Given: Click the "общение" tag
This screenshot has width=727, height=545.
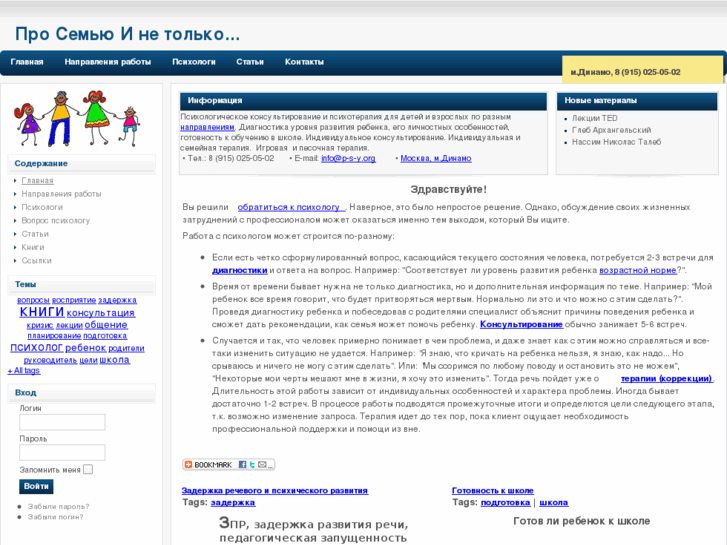Looking at the screenshot, I should click(106, 325).
